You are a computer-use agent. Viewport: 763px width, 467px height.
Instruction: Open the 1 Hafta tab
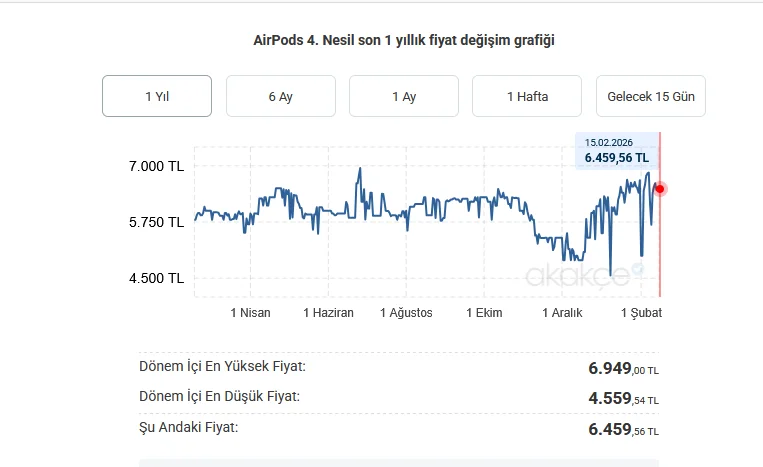tap(527, 96)
